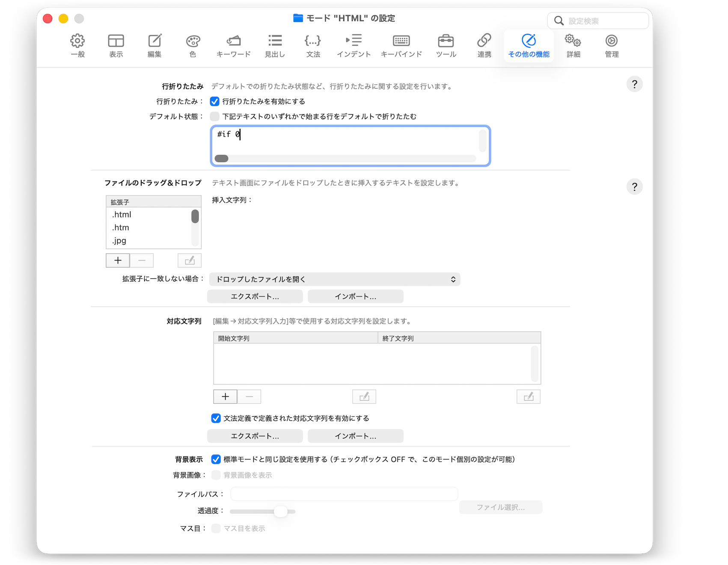This screenshot has width=728, height=565.
Task: Disable 行折りたたみを有効にする checkbox
Action: (x=215, y=101)
